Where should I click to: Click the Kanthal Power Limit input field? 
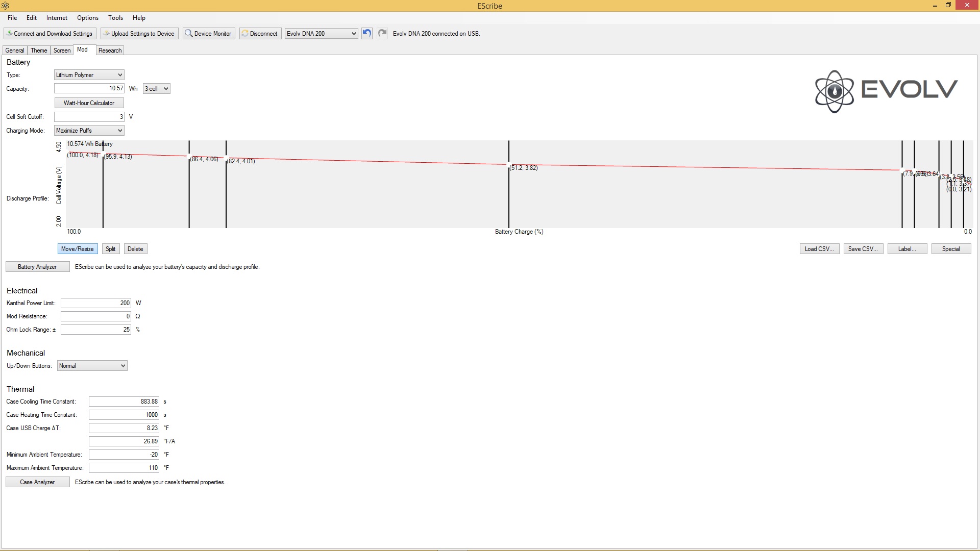[x=95, y=303]
